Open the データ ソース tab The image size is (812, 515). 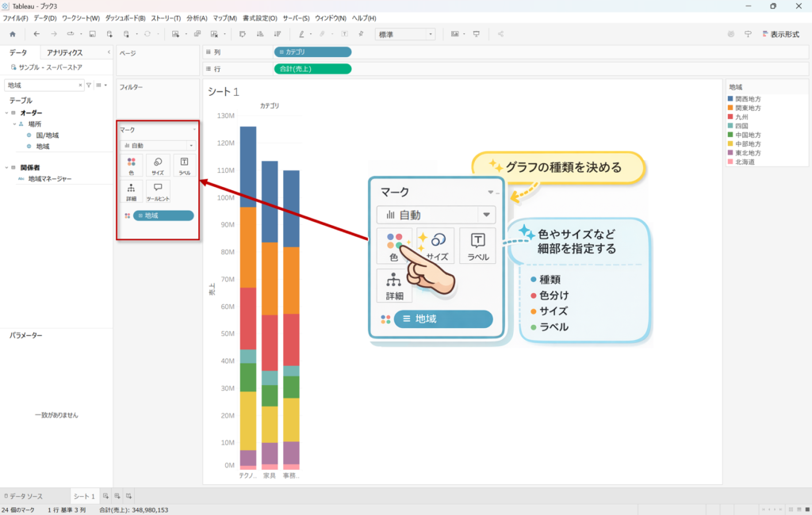pos(24,496)
